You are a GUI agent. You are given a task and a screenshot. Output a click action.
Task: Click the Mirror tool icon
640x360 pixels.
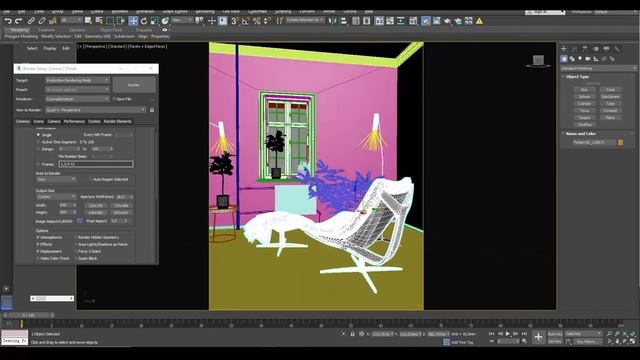pyautogui.click(x=333, y=21)
